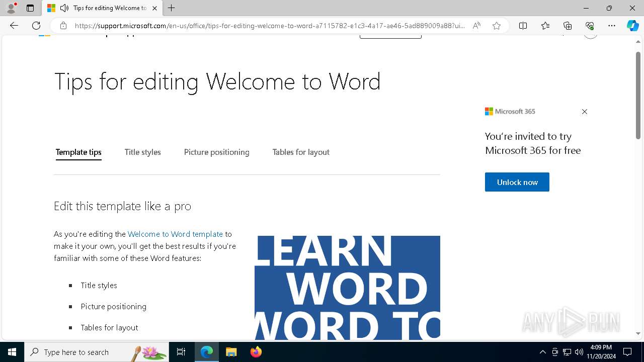Screen dimensions: 644x362
Task: Click the page title 'Tips for editing Welcome to Word'
Action: [217, 81]
